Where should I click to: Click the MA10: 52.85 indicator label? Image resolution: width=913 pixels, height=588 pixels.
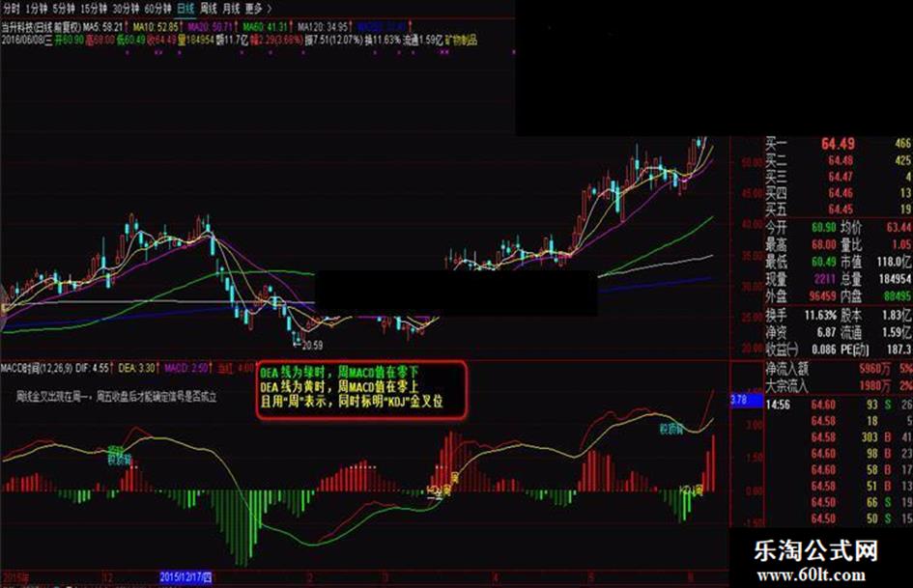(157, 27)
